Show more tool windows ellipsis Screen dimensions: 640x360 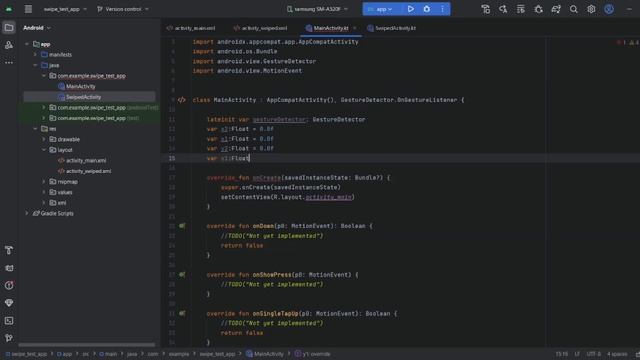(9, 63)
